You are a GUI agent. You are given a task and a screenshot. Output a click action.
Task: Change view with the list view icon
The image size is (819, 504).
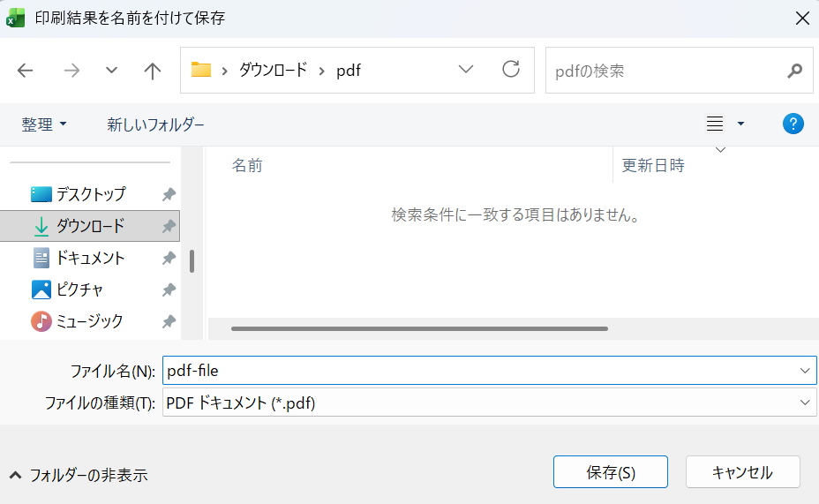tap(715, 124)
